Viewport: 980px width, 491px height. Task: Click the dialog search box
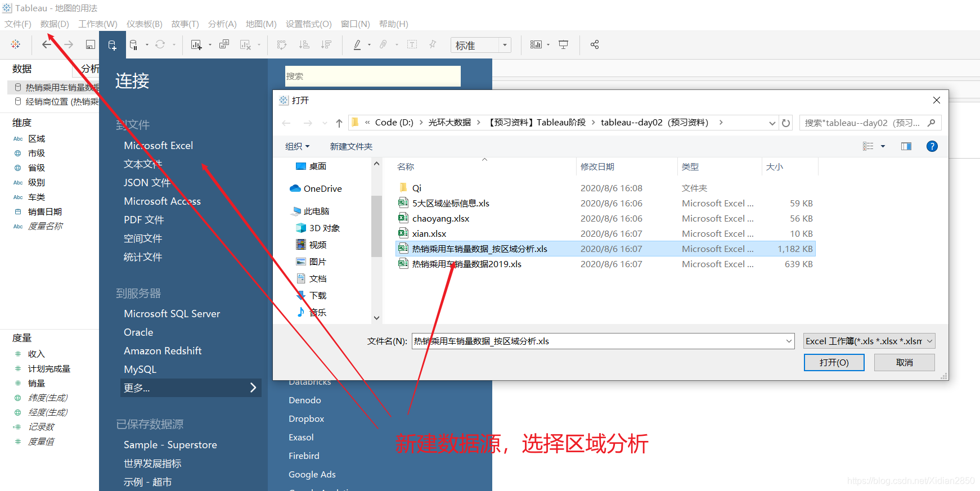click(870, 123)
